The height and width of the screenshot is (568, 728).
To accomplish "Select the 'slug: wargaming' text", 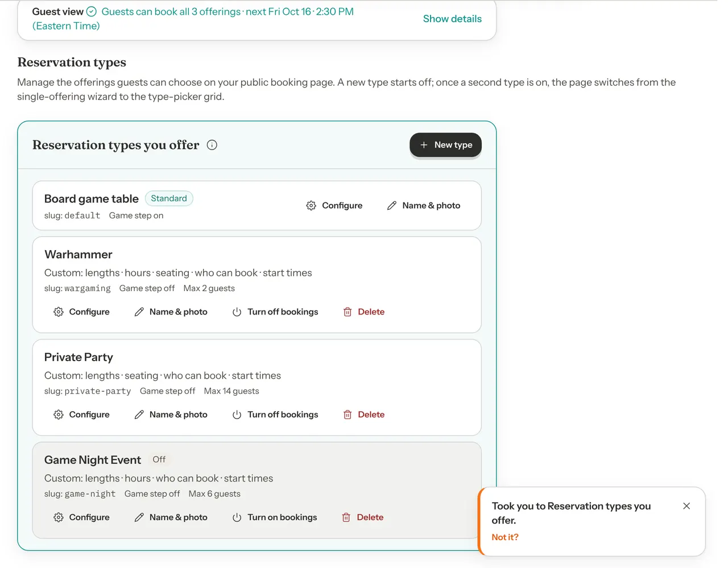I will tap(77, 288).
